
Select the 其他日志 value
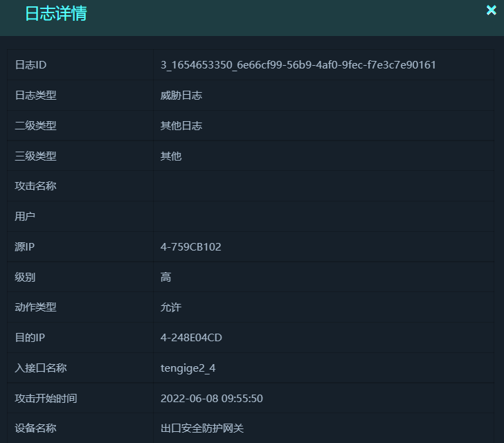(x=181, y=126)
